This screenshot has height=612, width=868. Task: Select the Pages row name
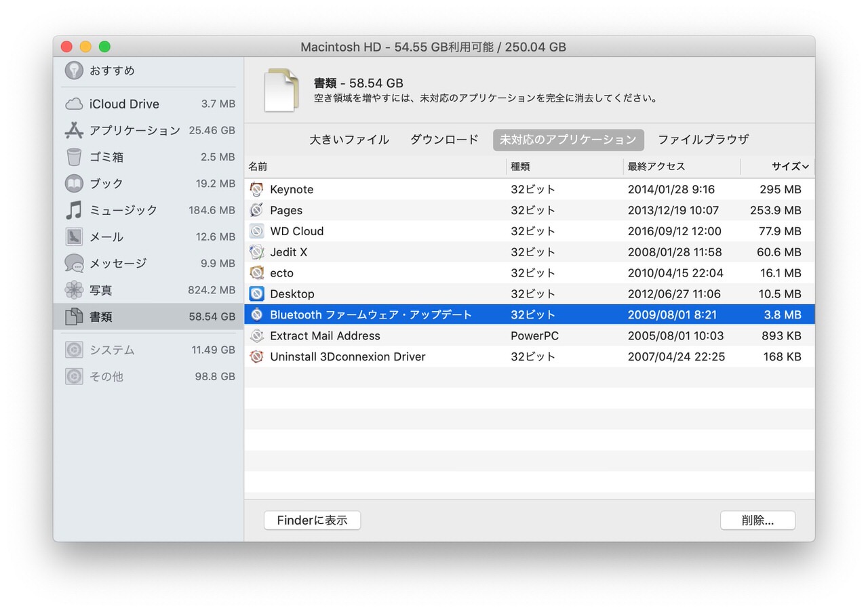coord(286,211)
